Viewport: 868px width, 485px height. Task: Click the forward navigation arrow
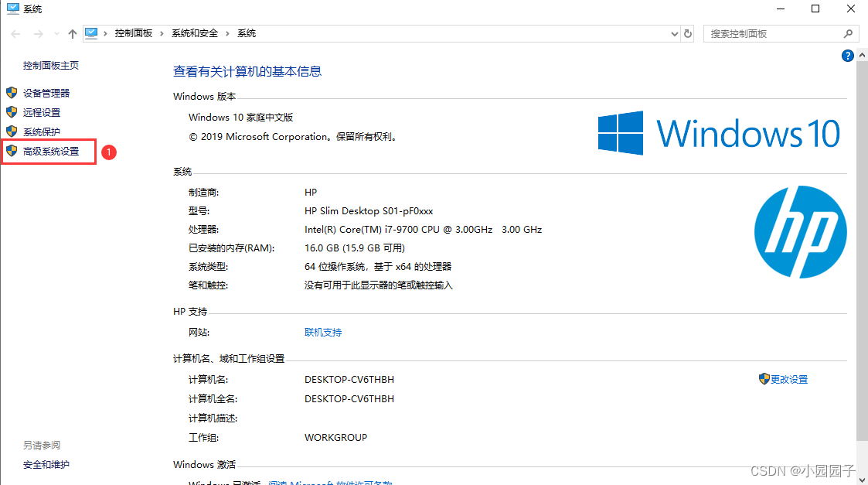click(38, 34)
